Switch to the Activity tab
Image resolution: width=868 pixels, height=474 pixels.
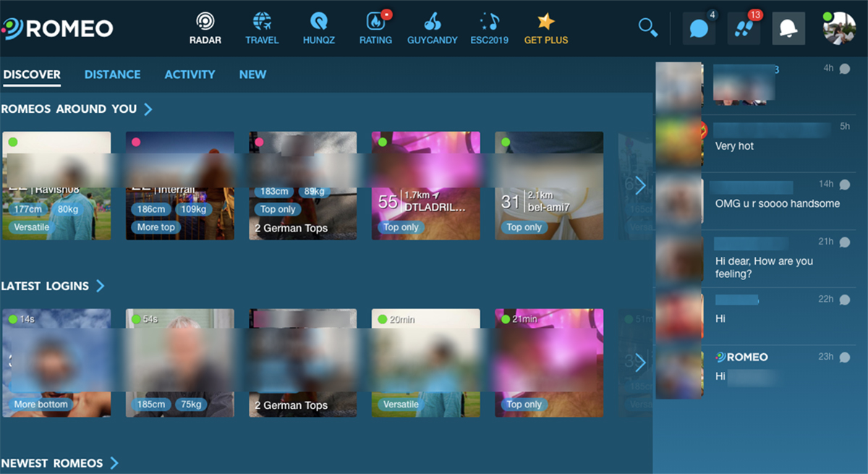(190, 75)
